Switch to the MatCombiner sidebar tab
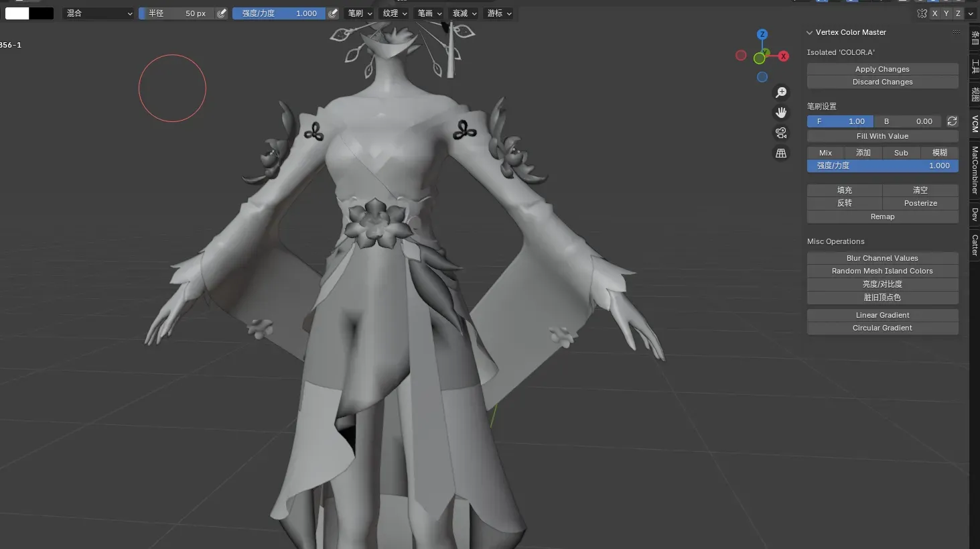 (x=975, y=170)
